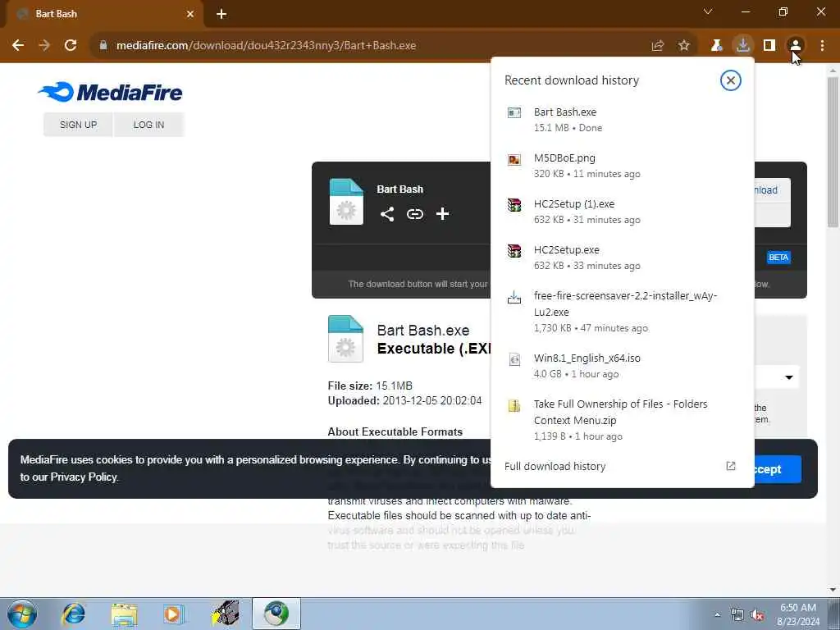Open a new browser tab
Image resolution: width=840 pixels, height=630 pixels.
(x=221, y=14)
